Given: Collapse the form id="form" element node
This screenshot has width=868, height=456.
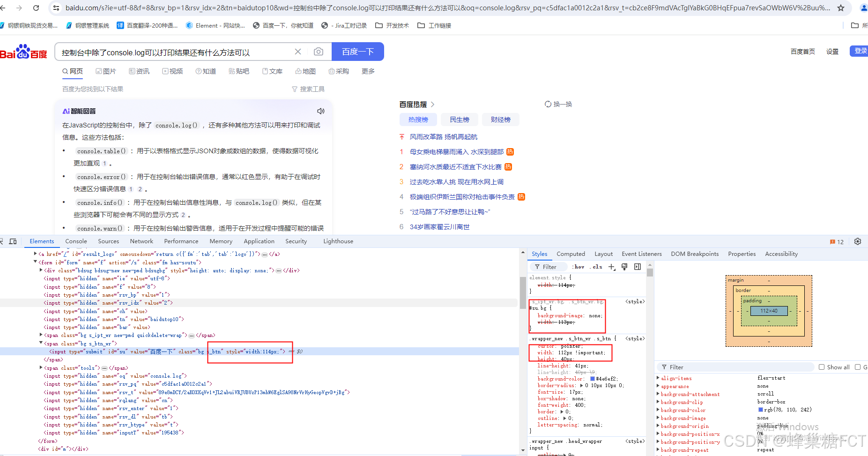Looking at the screenshot, I should [x=35, y=262].
